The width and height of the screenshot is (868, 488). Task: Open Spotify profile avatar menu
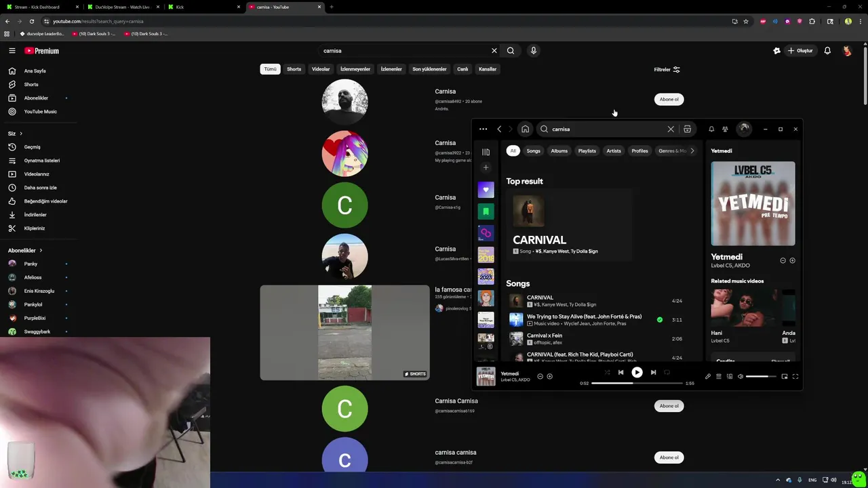(744, 129)
